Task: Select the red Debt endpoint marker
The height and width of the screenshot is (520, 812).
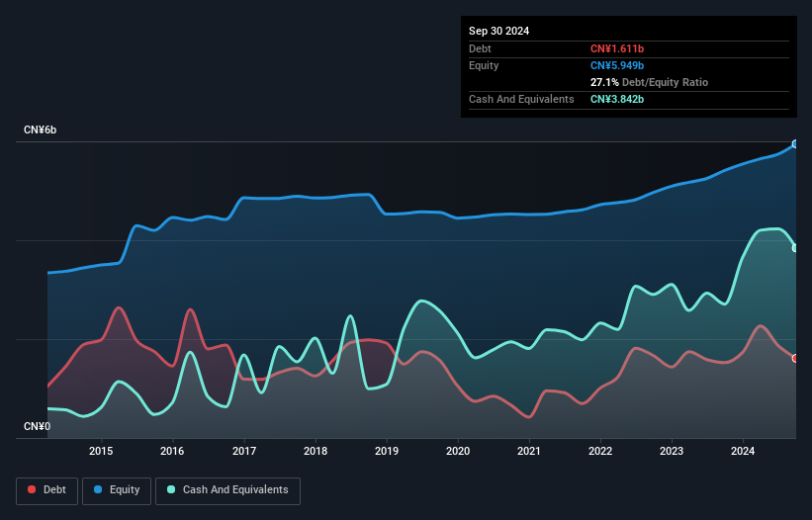Action: [795, 358]
